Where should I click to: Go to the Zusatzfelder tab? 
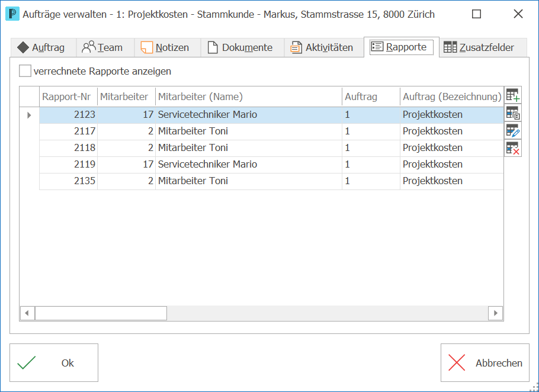483,47
